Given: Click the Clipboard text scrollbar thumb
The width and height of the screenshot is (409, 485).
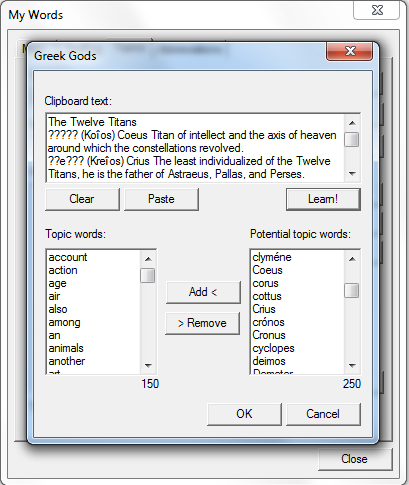Looking at the screenshot, I should (352, 139).
